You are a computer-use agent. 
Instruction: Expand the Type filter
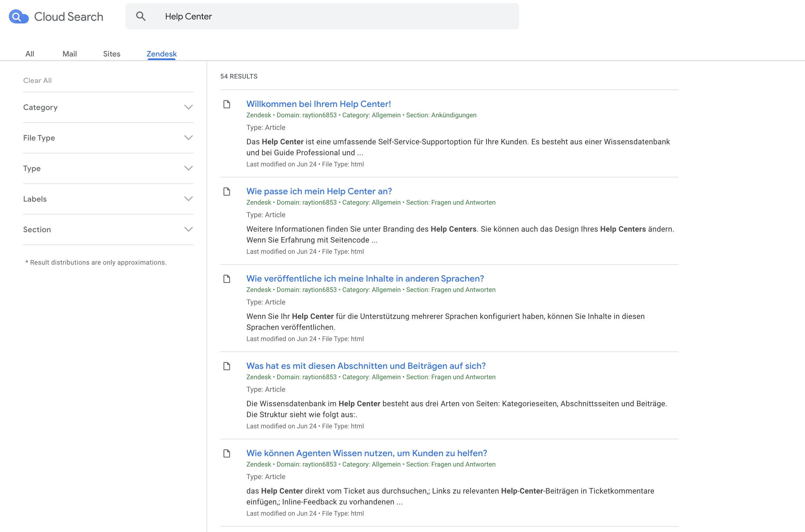(189, 168)
